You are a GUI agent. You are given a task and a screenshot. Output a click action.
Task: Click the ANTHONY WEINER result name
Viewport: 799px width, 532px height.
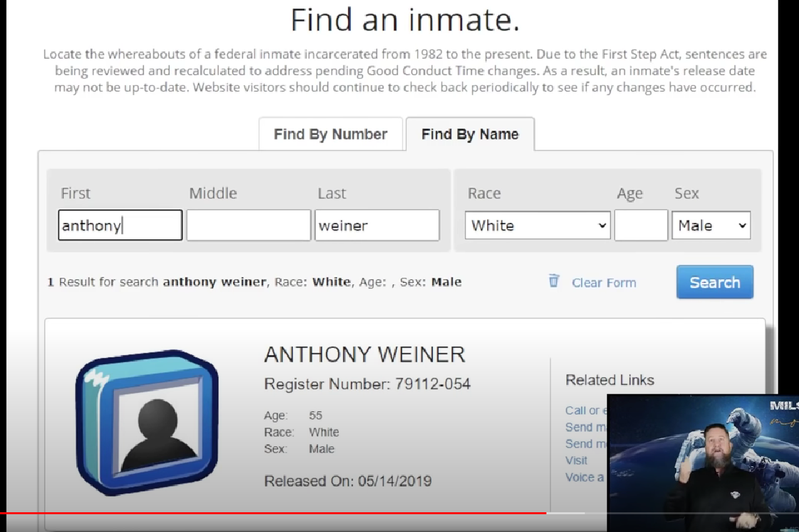pyautogui.click(x=365, y=355)
